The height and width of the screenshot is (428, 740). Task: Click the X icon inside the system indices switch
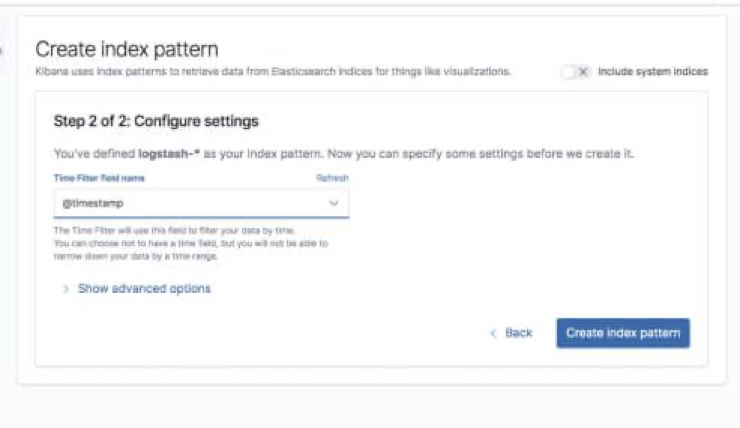tap(583, 72)
